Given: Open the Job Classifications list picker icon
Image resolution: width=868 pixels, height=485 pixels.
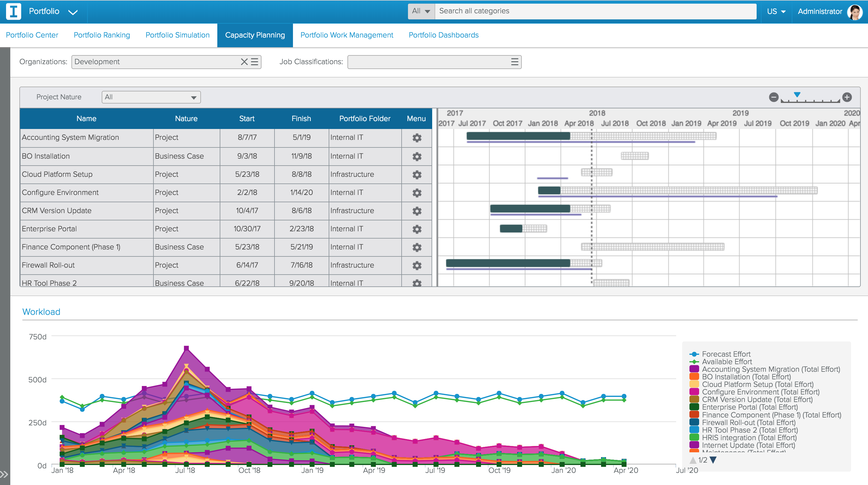Looking at the screenshot, I should click(x=515, y=62).
